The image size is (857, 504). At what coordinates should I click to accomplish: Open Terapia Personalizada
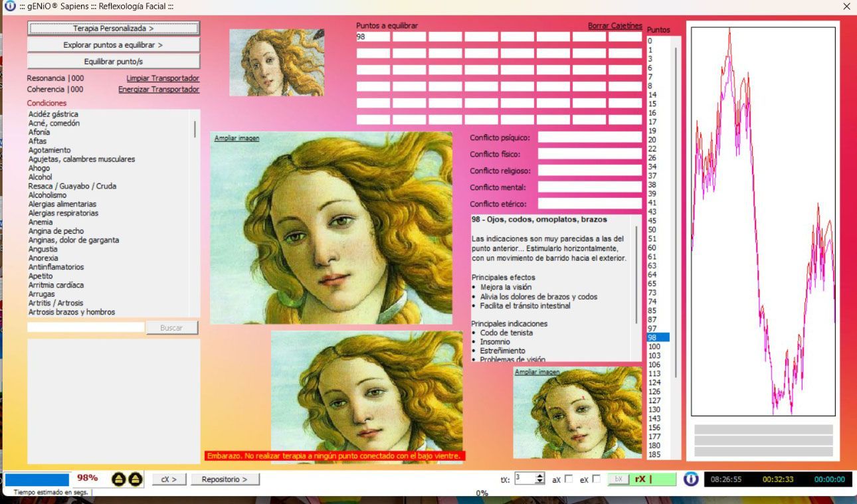(114, 29)
